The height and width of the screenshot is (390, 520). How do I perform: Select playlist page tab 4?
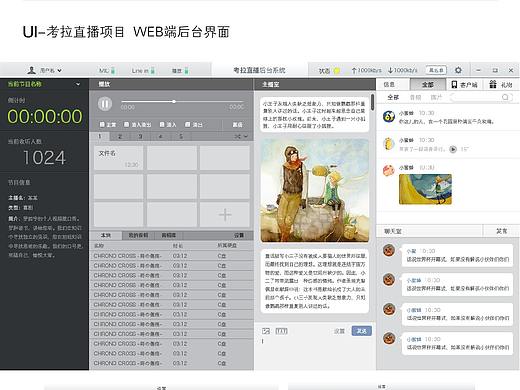tap(161, 136)
